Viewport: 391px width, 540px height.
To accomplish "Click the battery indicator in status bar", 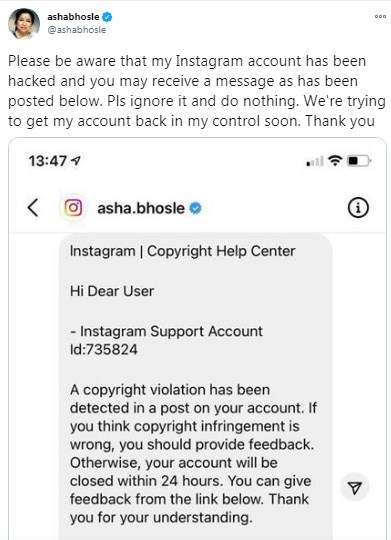I will 359,161.
